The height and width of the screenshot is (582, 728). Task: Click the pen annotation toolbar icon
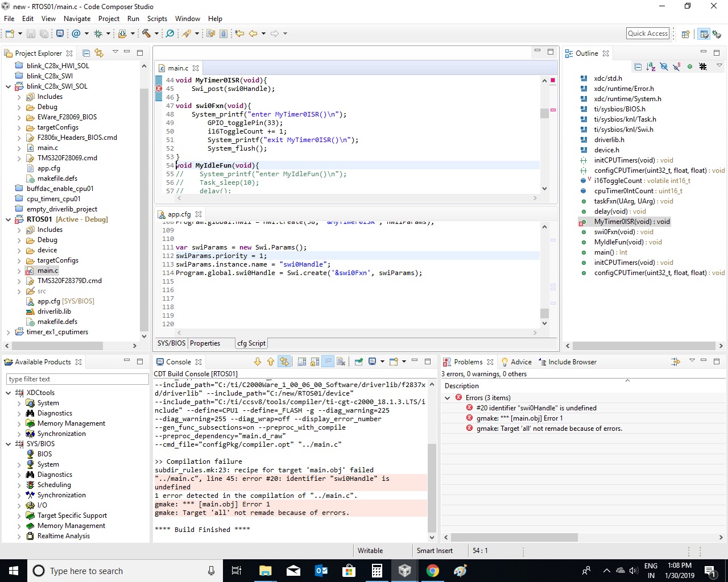coord(187,34)
